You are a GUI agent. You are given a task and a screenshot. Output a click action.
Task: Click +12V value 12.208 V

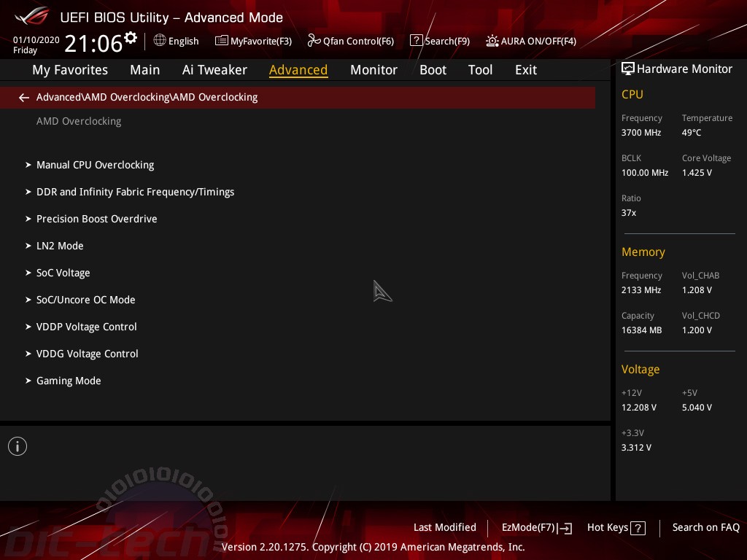(x=639, y=408)
